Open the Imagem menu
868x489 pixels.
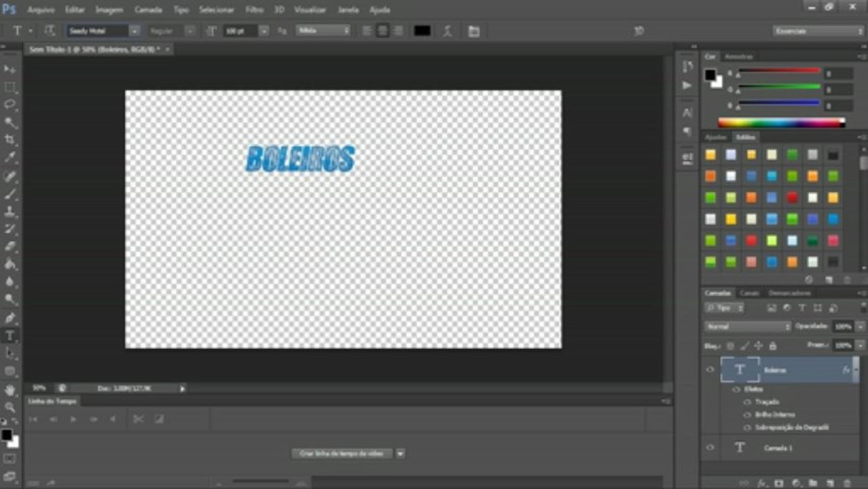pos(109,10)
